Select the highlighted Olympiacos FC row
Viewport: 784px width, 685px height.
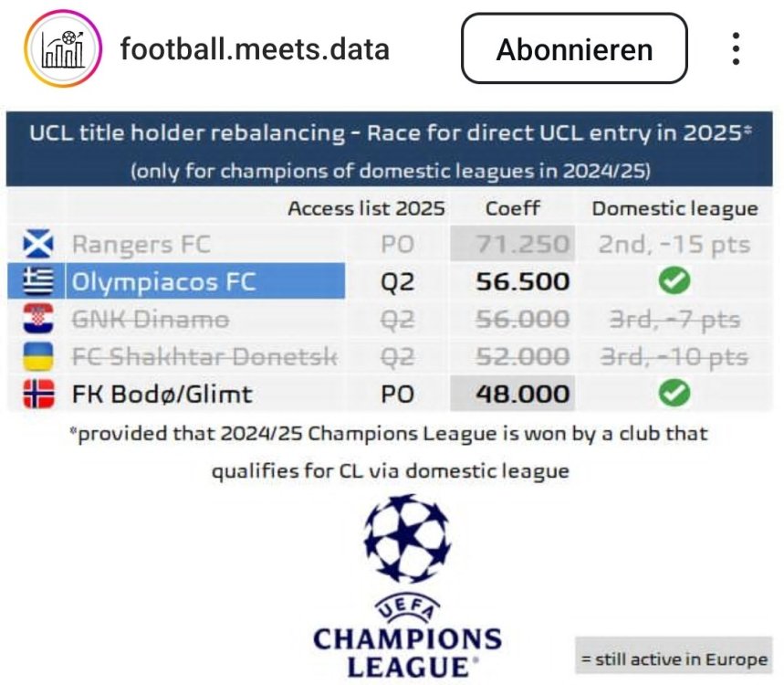point(204,281)
